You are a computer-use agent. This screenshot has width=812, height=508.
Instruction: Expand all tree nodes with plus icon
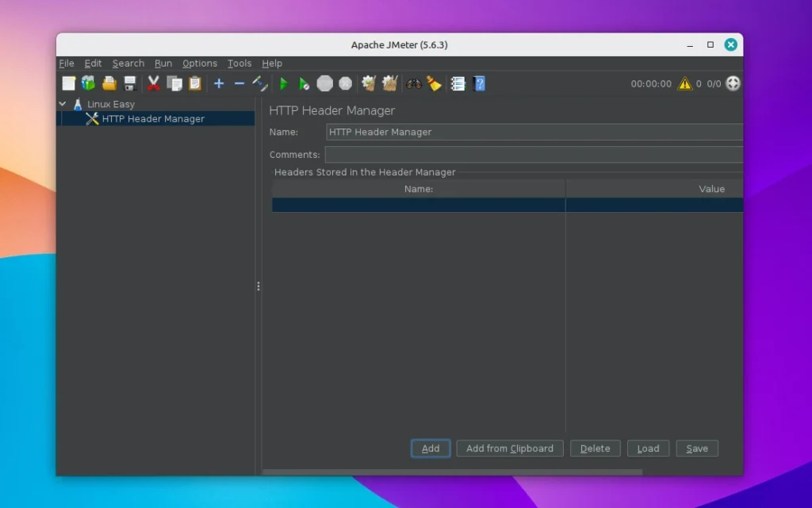[x=219, y=83]
